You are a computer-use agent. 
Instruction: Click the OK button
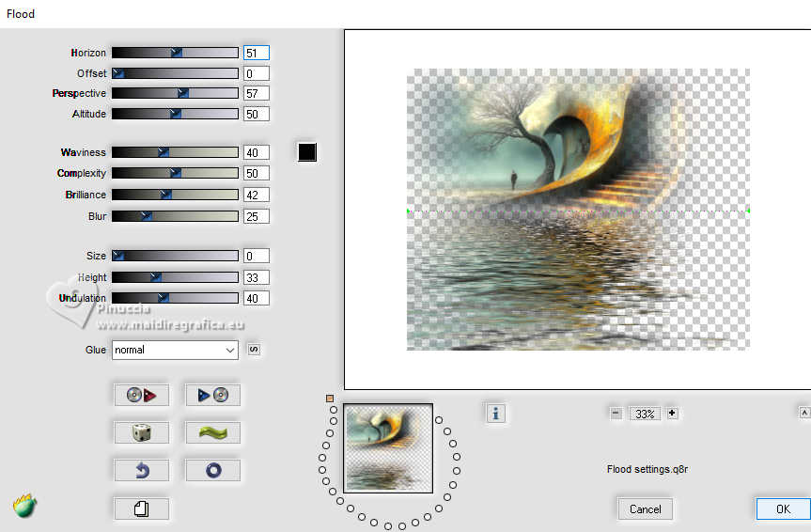point(783,509)
